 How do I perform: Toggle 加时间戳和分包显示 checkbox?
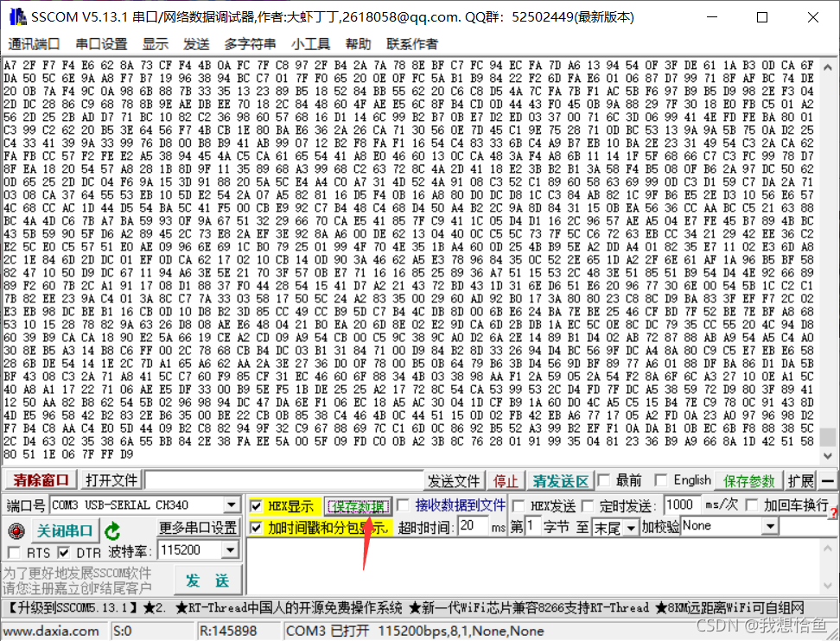(256, 528)
